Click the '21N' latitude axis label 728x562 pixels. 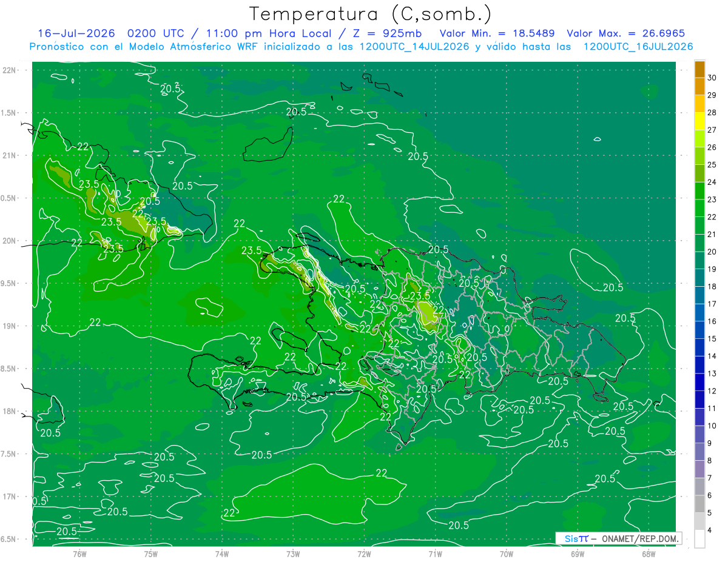pos(10,155)
